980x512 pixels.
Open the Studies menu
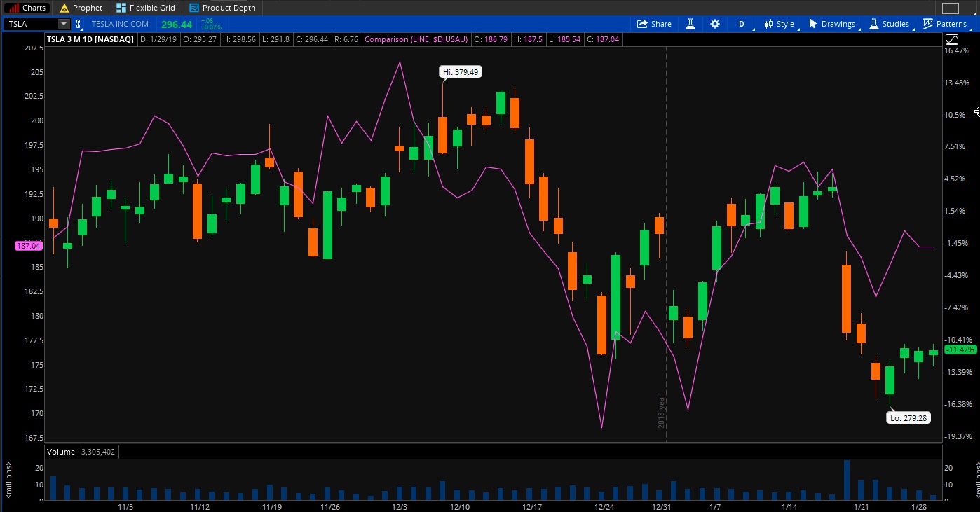pyautogui.click(x=889, y=24)
